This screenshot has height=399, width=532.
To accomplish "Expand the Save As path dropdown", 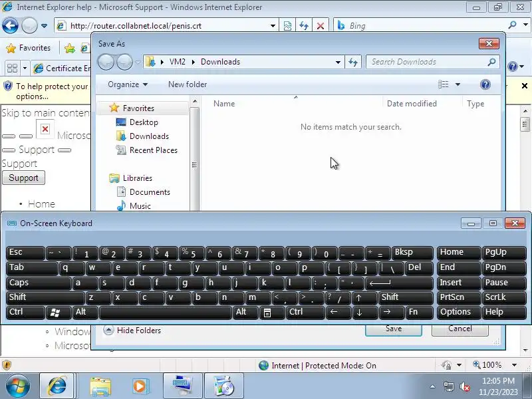I will tap(338, 62).
